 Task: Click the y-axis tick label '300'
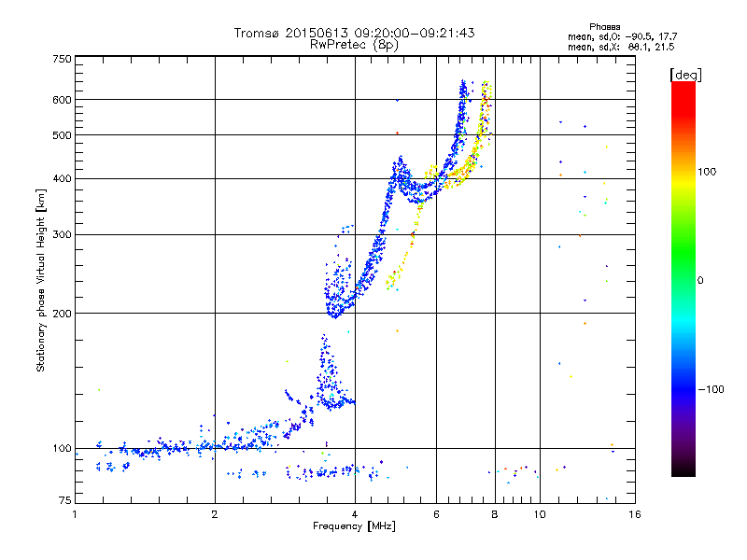tap(62, 234)
